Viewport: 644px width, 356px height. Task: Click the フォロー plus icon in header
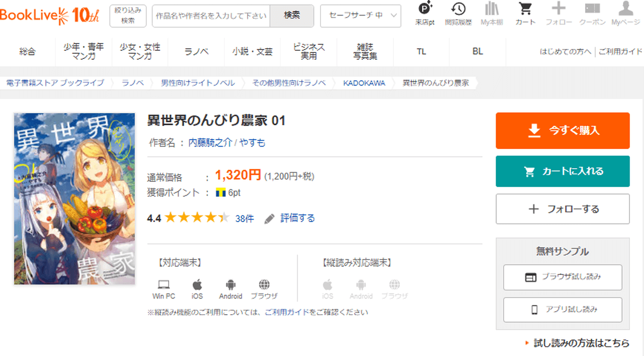(558, 14)
